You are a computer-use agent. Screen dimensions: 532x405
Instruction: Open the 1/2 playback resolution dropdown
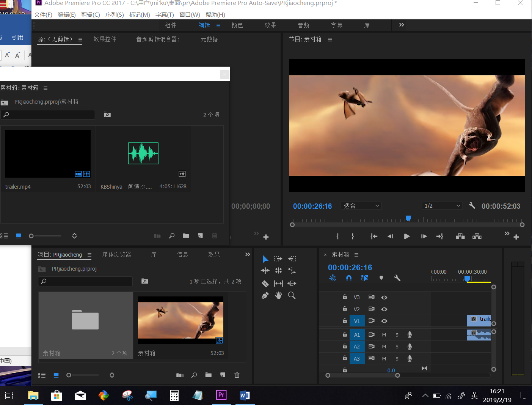442,206
